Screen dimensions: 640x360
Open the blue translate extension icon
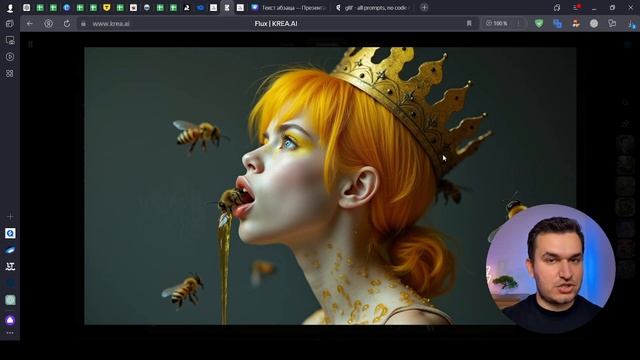(x=557, y=24)
